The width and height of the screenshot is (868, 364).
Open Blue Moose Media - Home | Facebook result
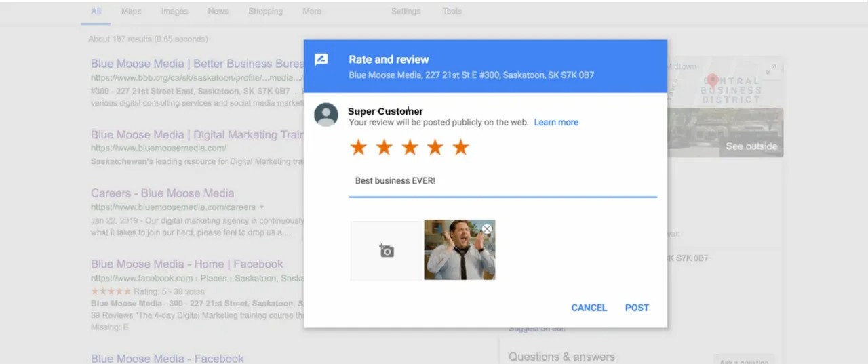(187, 264)
